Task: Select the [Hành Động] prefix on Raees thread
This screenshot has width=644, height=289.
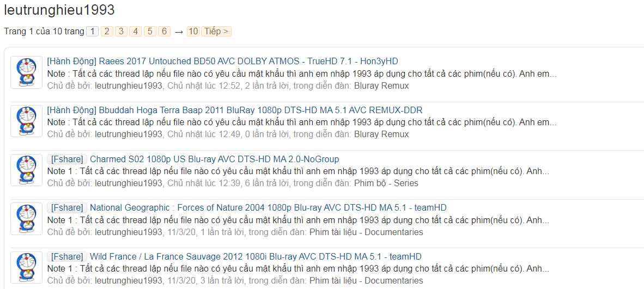Action: coord(72,61)
